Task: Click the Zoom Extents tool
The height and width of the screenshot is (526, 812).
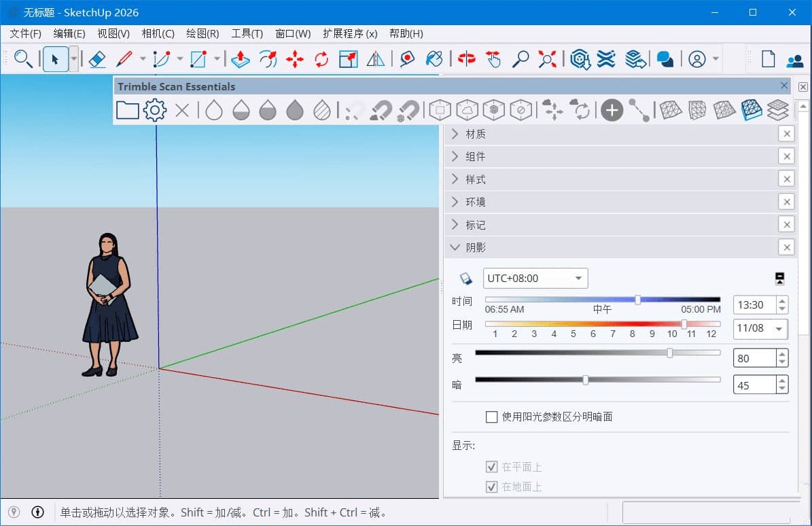Action: [548, 59]
